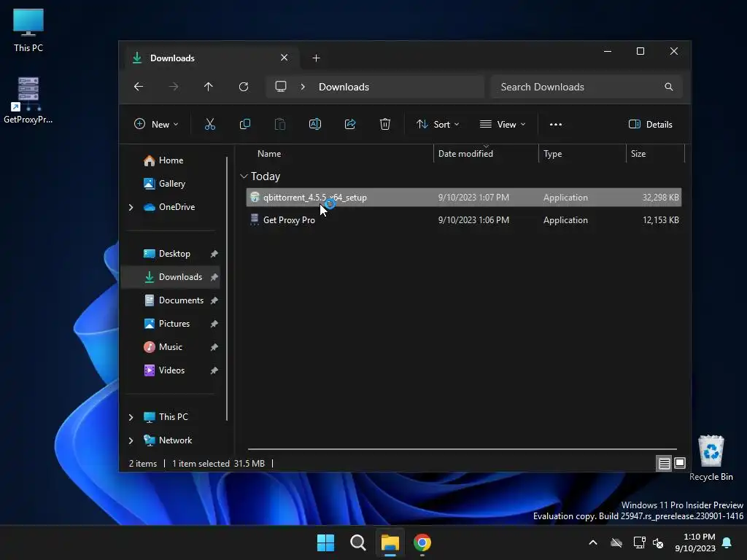Click the volume muted tray icon
The image size is (747, 560).
coord(658,542)
